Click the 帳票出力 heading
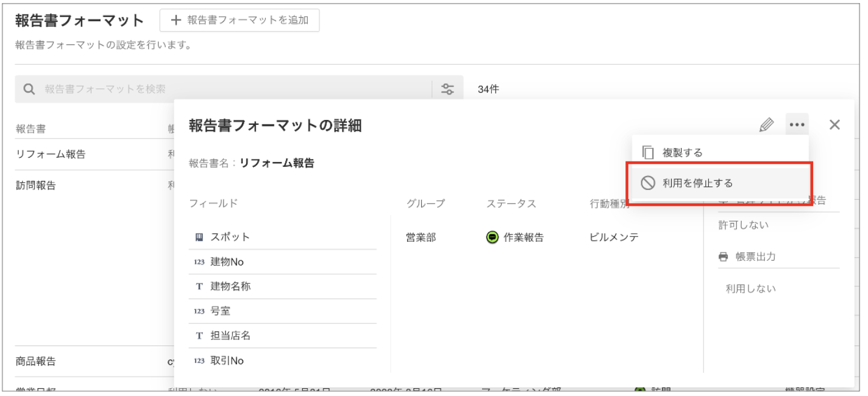This screenshot has width=868, height=396. 755,257
